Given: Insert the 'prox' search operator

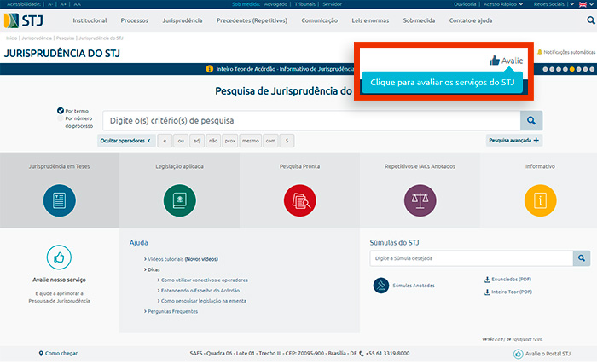Looking at the screenshot, I should click(x=230, y=141).
